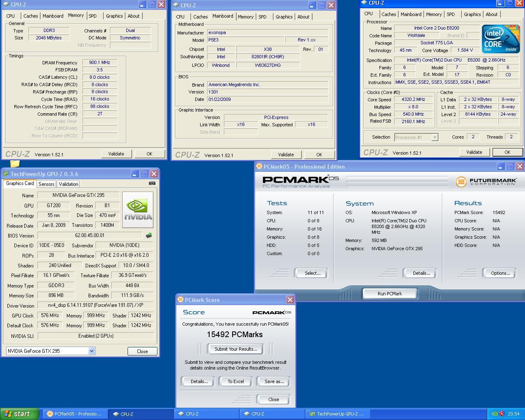The height and width of the screenshot is (420, 525).
Task: Click the GPU-Z Close button
Action: click(142, 351)
